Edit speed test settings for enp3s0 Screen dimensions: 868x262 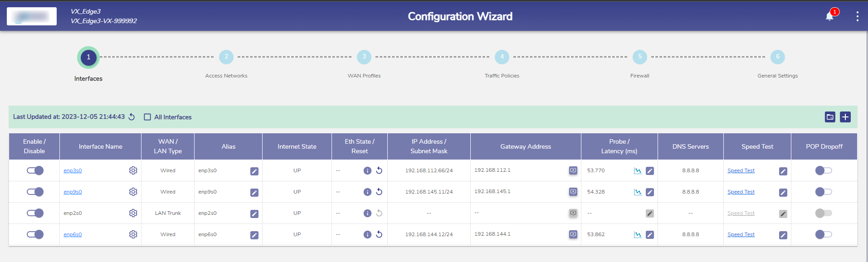click(x=783, y=171)
